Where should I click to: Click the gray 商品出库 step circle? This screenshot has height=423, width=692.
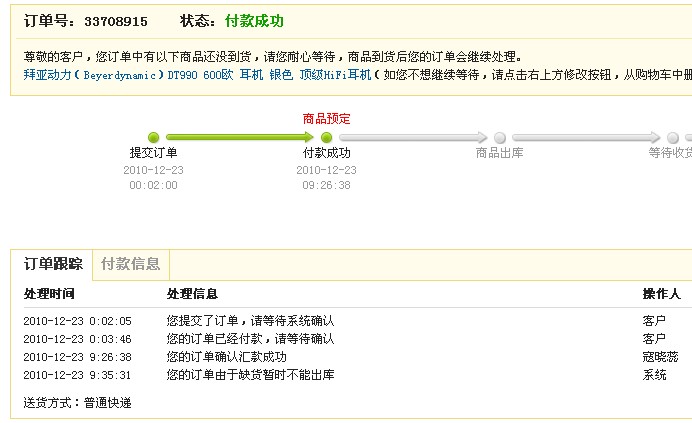click(x=499, y=137)
